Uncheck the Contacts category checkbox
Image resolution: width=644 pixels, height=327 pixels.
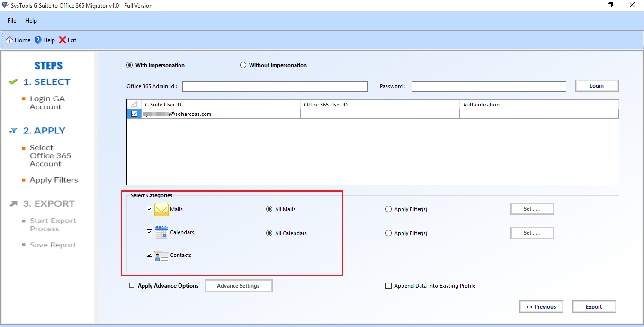click(150, 255)
